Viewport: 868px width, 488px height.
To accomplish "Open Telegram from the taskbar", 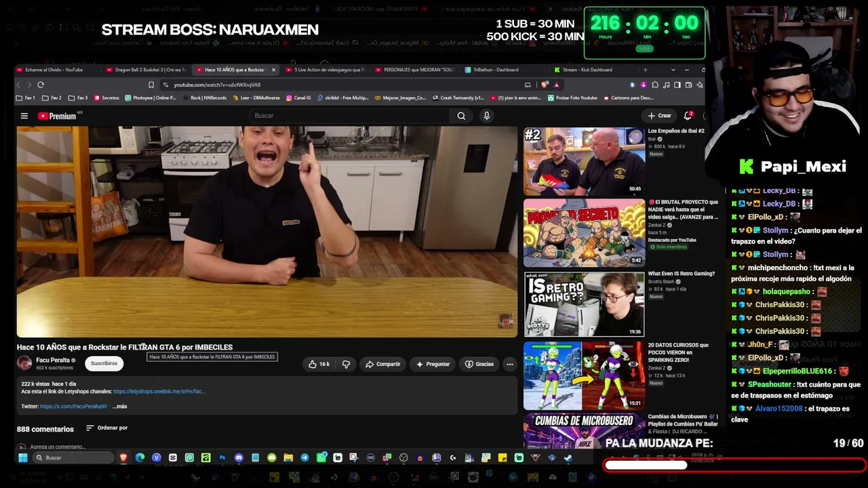I will 304,457.
